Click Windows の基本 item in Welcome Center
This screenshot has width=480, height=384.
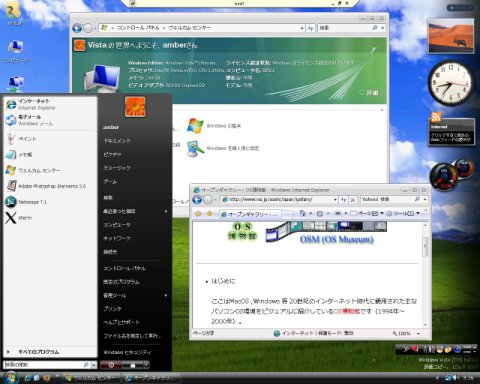coord(215,126)
